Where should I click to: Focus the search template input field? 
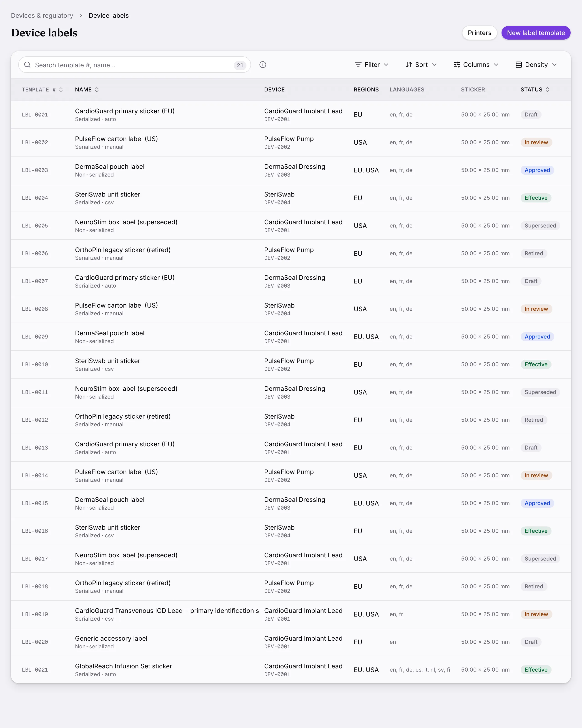tap(134, 65)
